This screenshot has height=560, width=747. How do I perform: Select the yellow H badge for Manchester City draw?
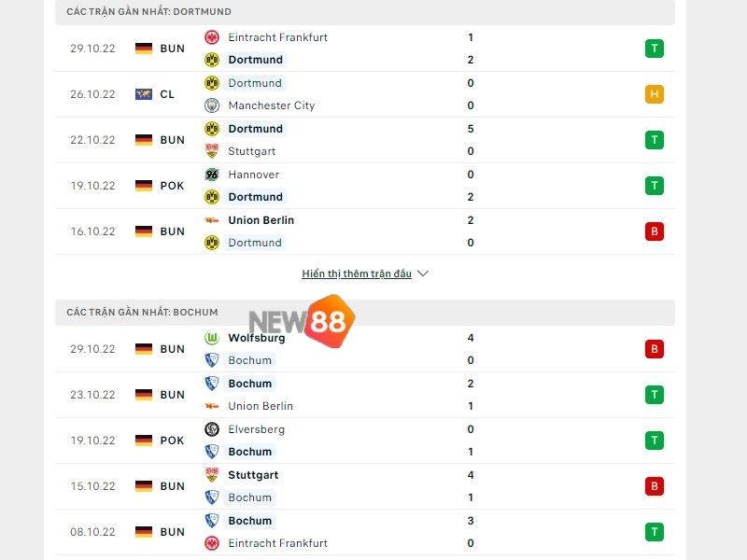click(655, 93)
